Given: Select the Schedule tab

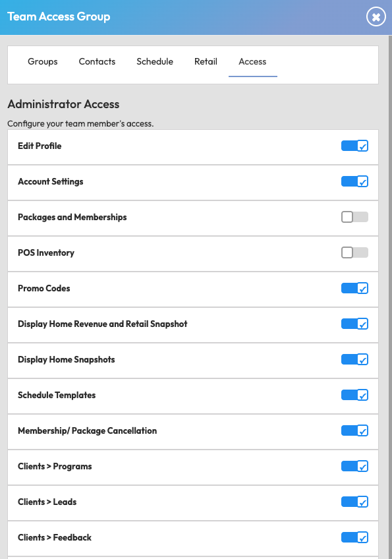Looking at the screenshot, I should coord(155,62).
